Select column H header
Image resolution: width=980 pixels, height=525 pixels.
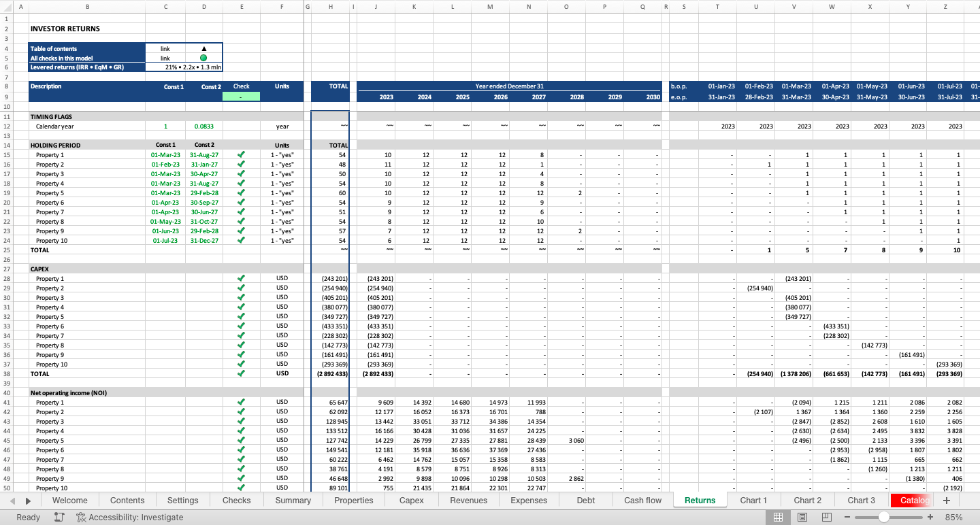coord(331,7)
